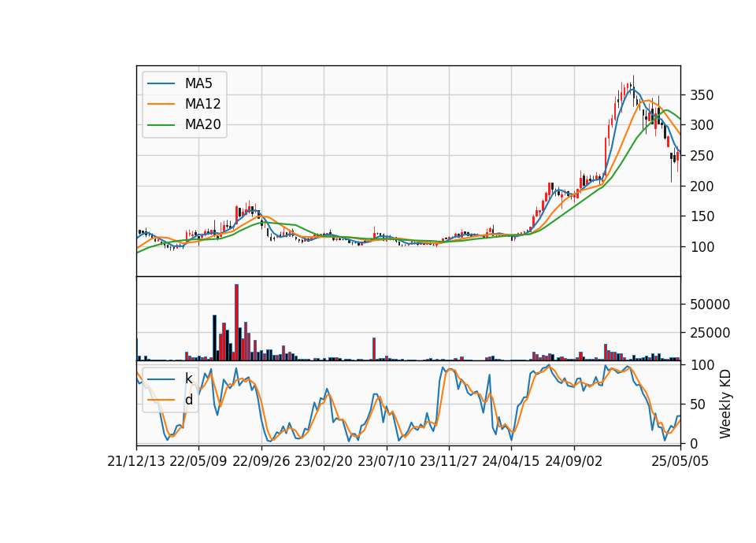Click the 50000 volume axis tick
This screenshot has width=756, height=543.
click(x=710, y=305)
